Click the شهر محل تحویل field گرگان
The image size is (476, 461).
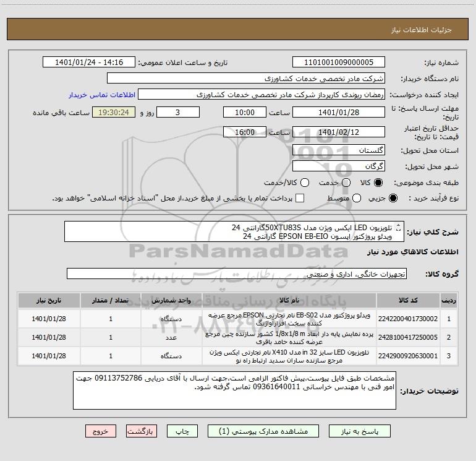click(x=339, y=166)
